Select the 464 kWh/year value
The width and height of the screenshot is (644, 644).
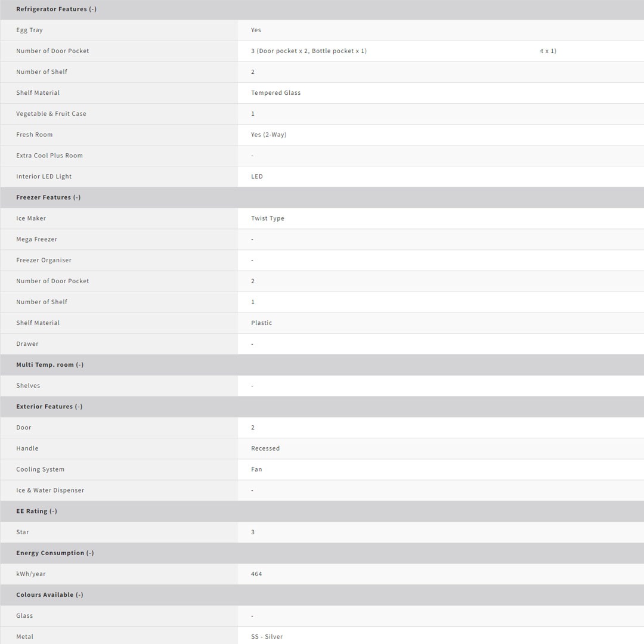pyautogui.click(x=256, y=574)
